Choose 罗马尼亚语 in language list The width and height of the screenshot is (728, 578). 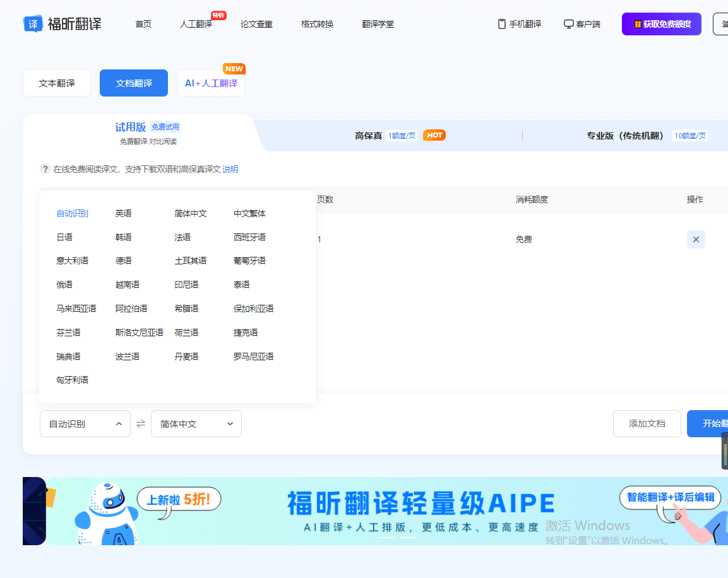pos(253,357)
